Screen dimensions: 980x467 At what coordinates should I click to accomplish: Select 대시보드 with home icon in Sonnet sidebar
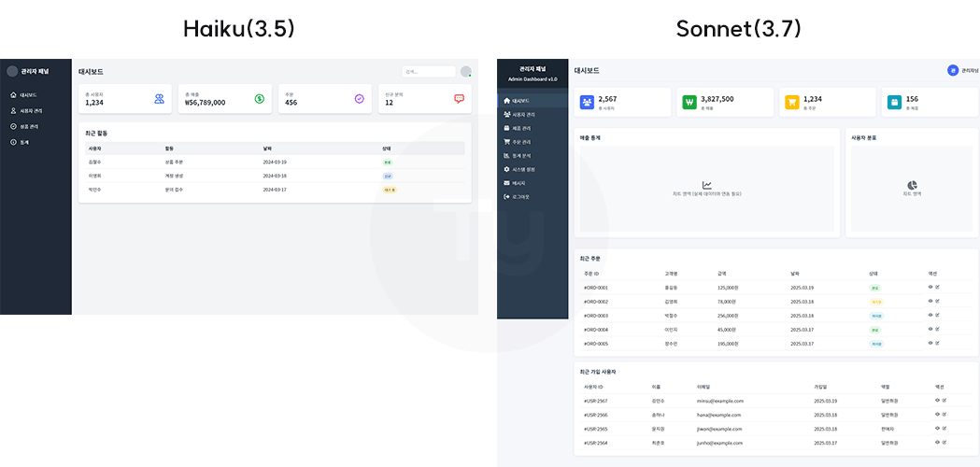pyautogui.click(x=533, y=101)
